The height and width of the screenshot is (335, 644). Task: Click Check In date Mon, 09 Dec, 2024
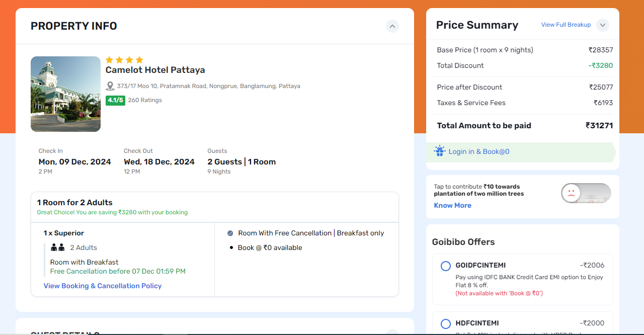75,162
